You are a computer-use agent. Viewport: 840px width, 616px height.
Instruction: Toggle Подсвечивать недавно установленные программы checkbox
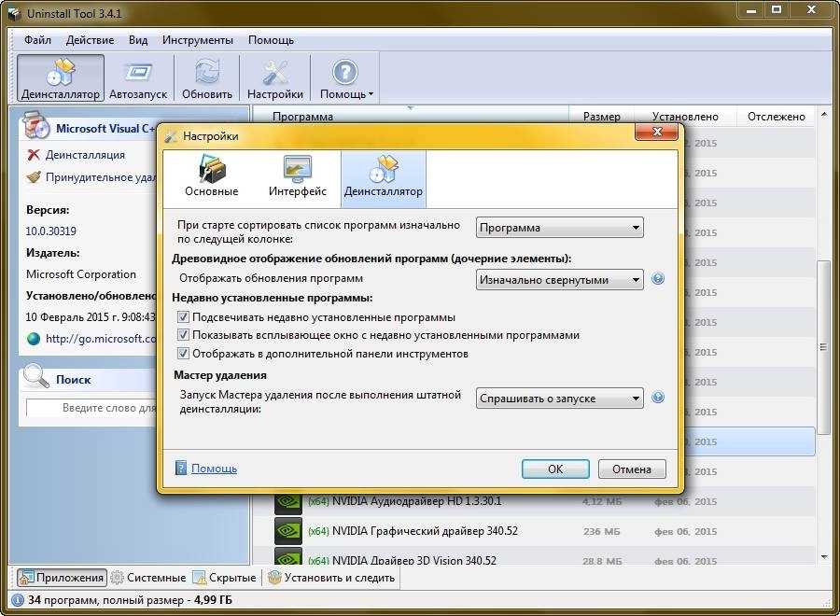183,317
